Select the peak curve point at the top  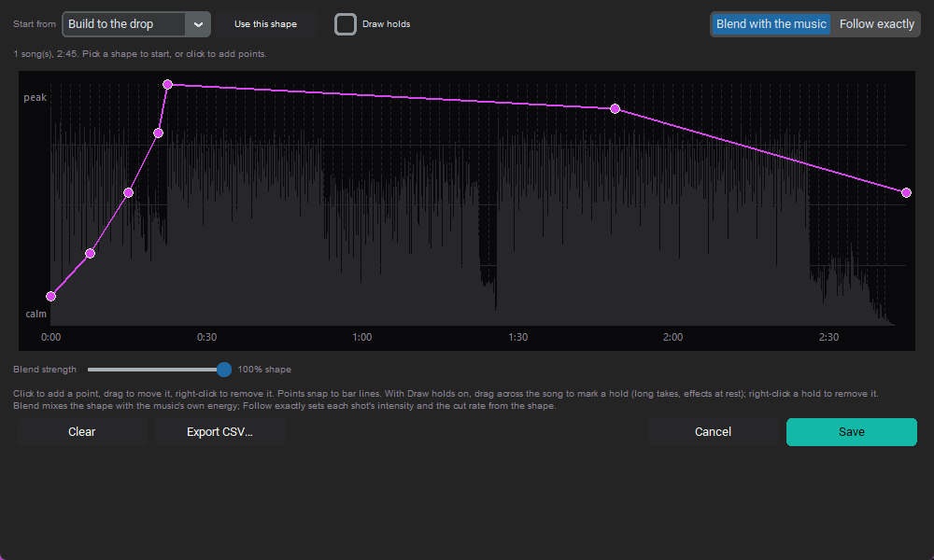click(167, 85)
